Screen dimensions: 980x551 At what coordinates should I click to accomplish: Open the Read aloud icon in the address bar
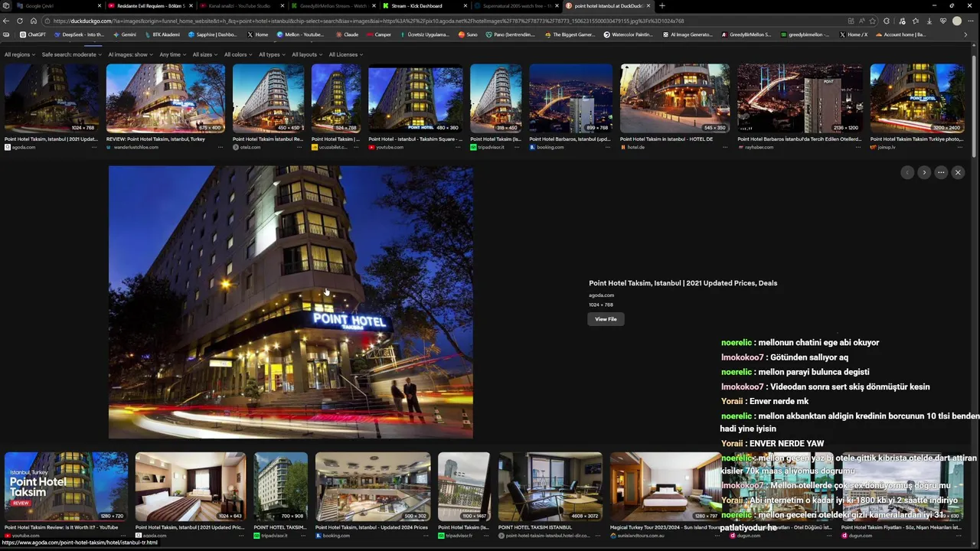coord(861,21)
